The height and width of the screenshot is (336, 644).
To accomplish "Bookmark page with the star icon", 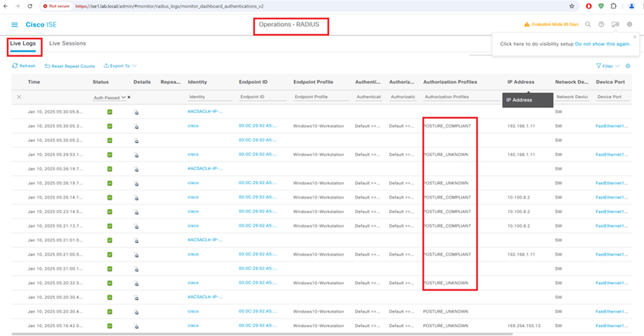I will click(572, 6).
